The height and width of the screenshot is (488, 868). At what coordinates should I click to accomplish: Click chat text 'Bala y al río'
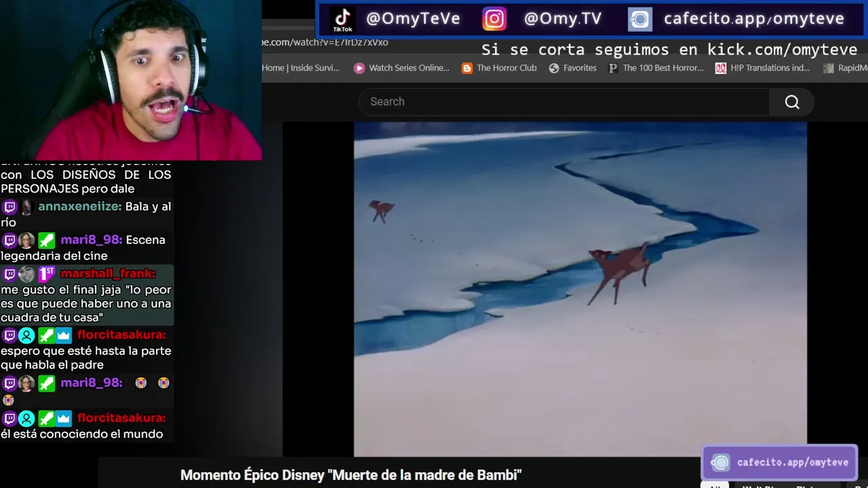[86, 214]
